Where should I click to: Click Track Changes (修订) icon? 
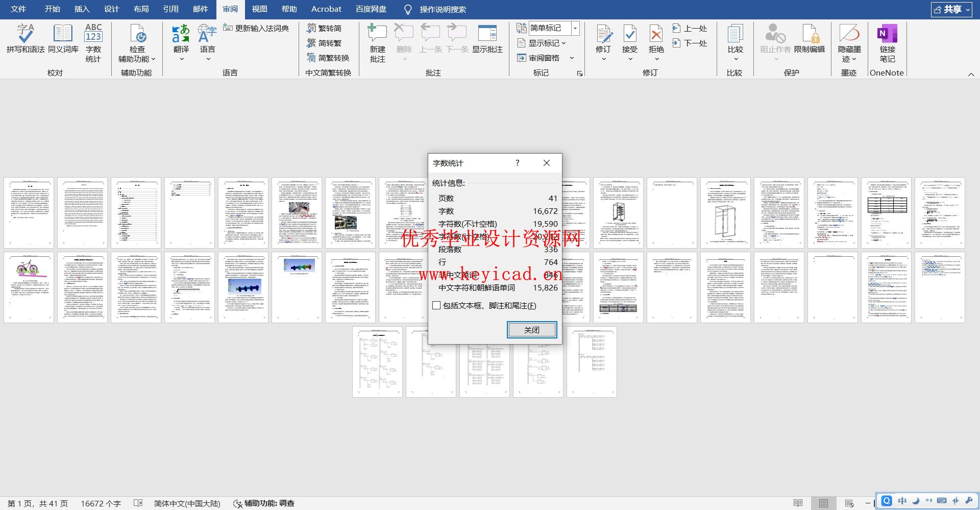pos(603,34)
